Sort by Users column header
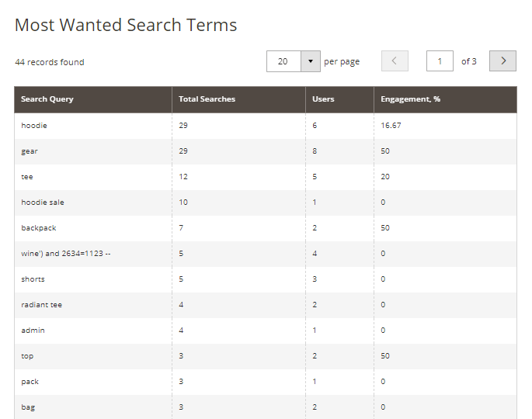 click(x=323, y=99)
